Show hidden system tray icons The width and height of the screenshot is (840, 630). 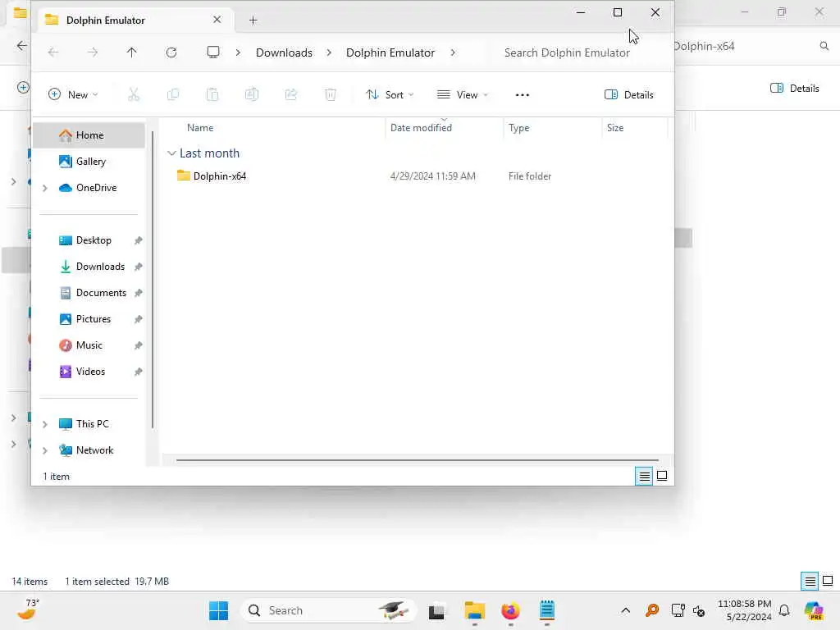coord(625,610)
